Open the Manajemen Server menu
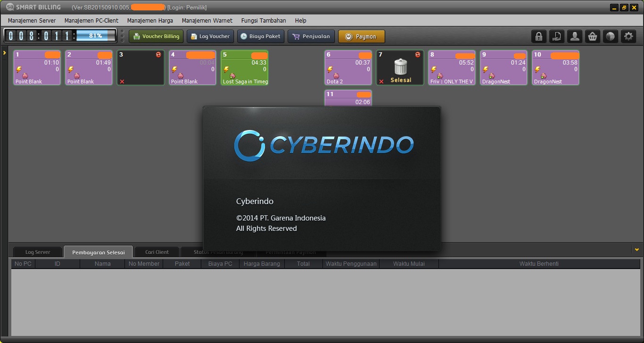The height and width of the screenshot is (343, 644). (31, 21)
